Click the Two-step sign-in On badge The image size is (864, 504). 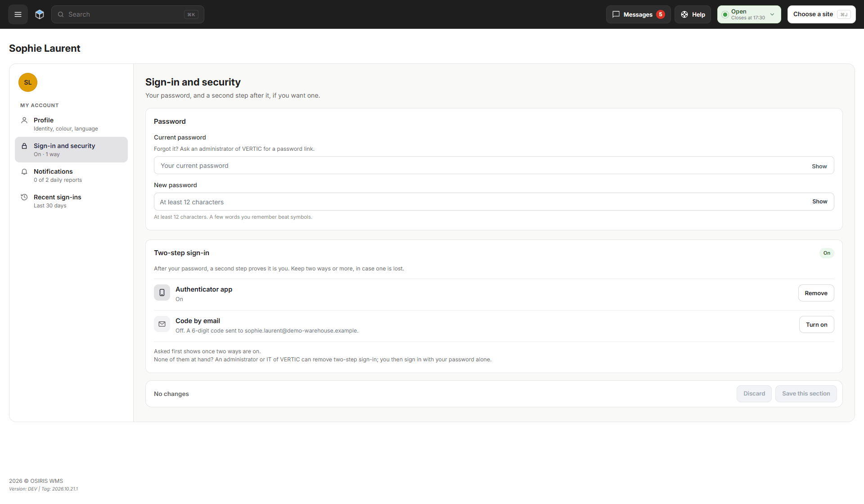tap(827, 253)
